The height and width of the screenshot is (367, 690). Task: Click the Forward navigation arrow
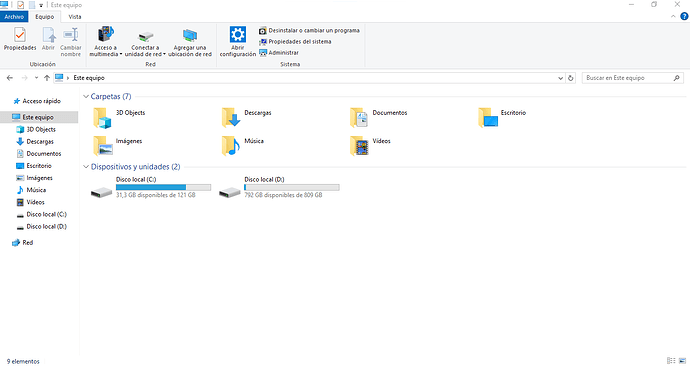pos(24,78)
